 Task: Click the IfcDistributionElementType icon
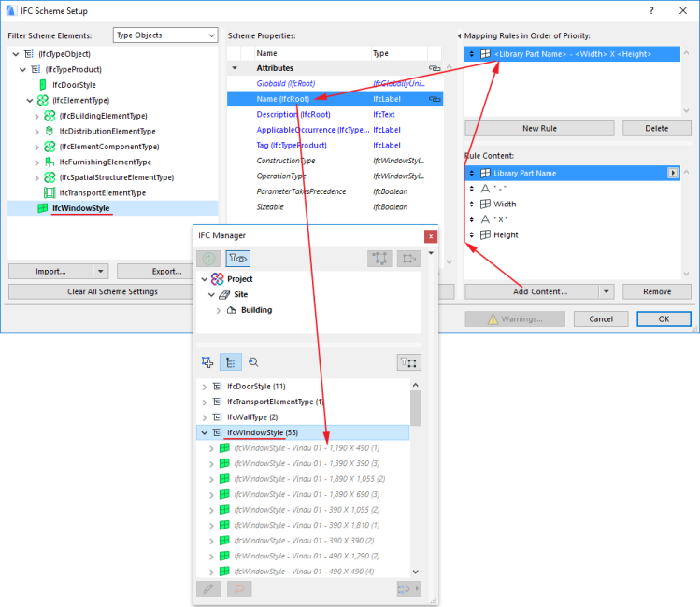coord(50,131)
